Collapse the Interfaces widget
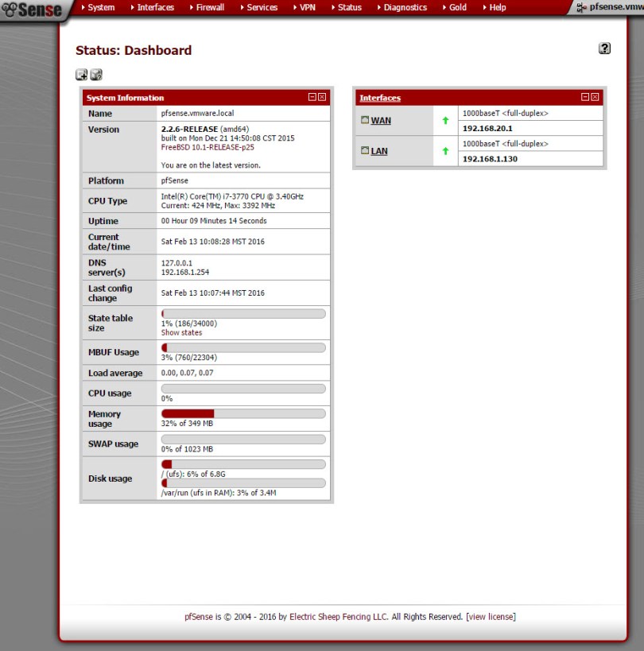This screenshot has height=651, width=644. pos(585,97)
